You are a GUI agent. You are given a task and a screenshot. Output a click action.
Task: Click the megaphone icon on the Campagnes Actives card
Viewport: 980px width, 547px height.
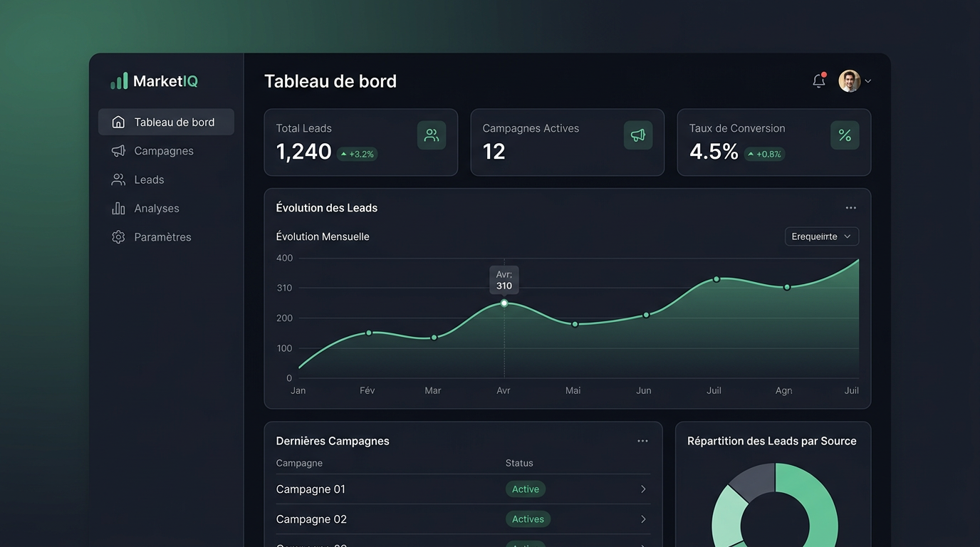638,135
